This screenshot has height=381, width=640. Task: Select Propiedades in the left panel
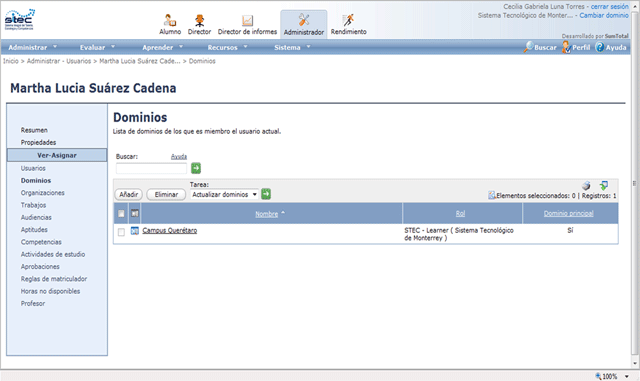[38, 143]
